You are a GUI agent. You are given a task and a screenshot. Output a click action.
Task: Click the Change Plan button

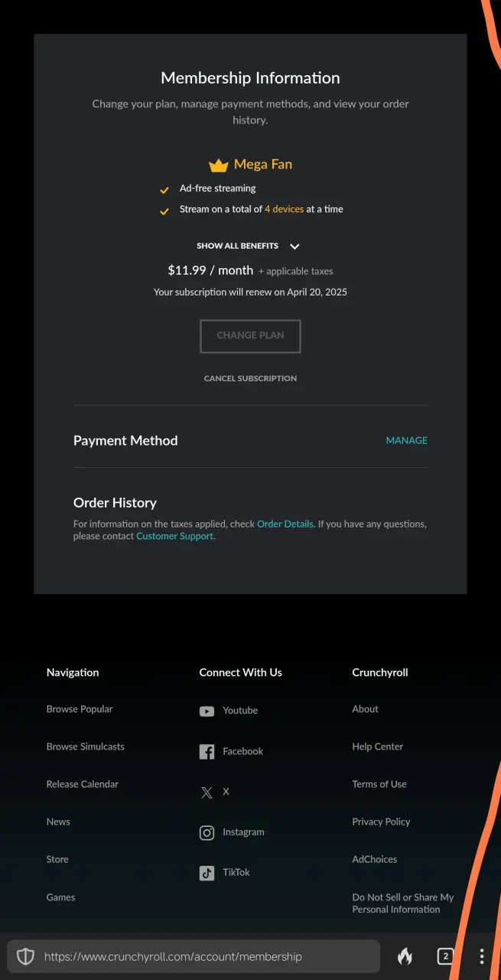250,336
